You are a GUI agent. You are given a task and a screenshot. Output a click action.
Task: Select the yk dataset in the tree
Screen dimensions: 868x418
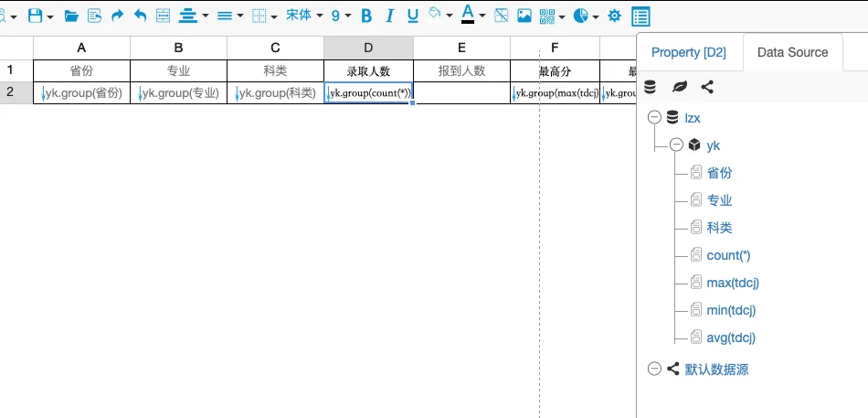[714, 145]
